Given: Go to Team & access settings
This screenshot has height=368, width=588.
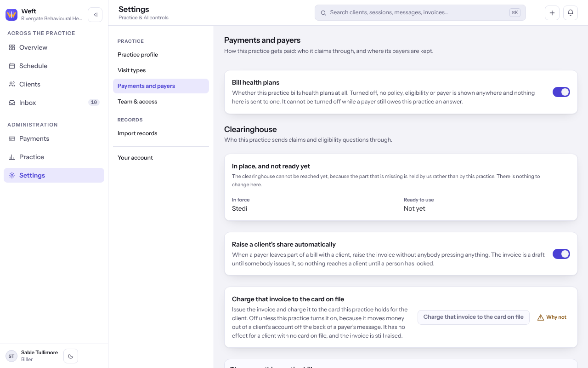Looking at the screenshot, I should [x=161, y=102].
